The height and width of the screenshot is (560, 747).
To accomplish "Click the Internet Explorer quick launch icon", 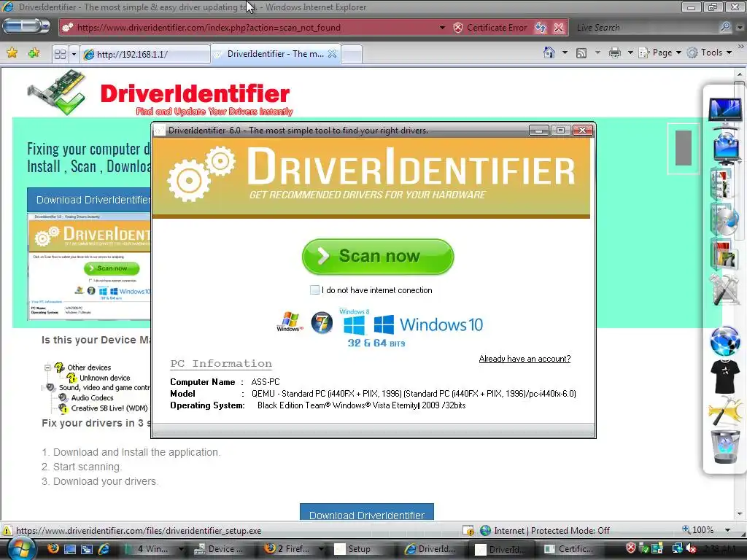I will click(104, 549).
